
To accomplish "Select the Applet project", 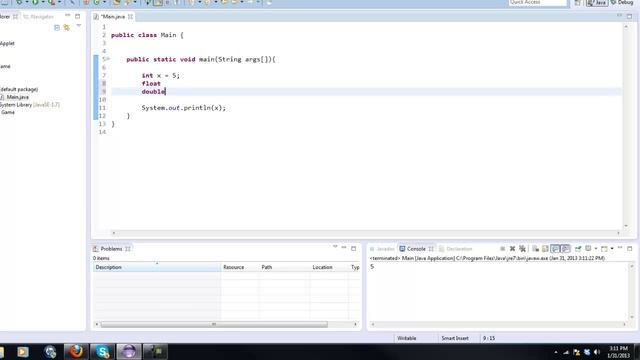I will (x=7, y=43).
